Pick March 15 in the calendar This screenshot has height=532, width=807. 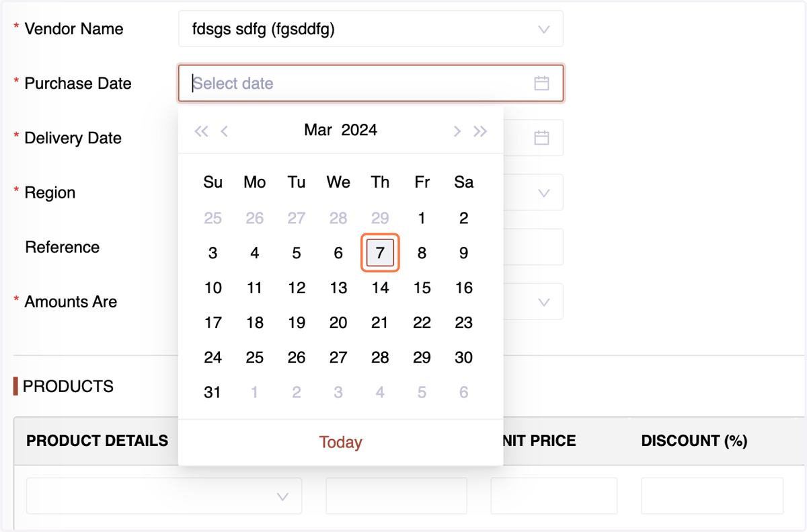(x=422, y=288)
